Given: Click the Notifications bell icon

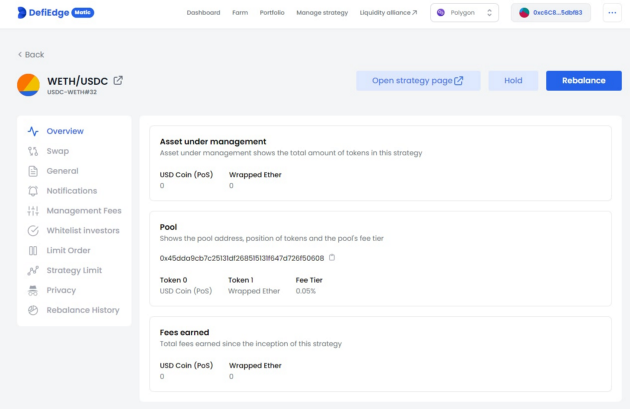Looking at the screenshot, I should pos(33,191).
